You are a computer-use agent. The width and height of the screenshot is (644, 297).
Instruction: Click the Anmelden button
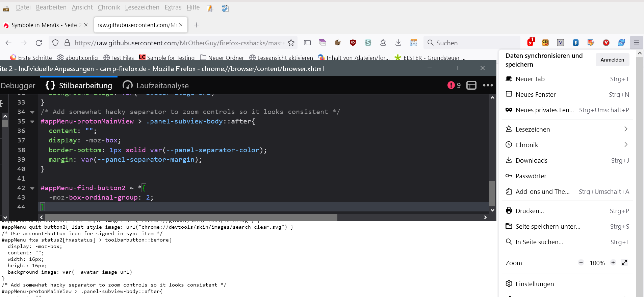(612, 60)
